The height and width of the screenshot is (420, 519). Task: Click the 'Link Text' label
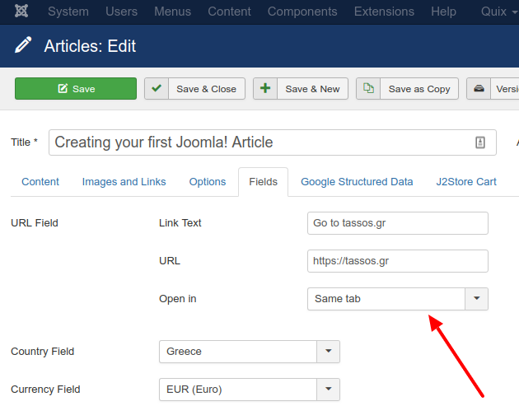(x=180, y=223)
